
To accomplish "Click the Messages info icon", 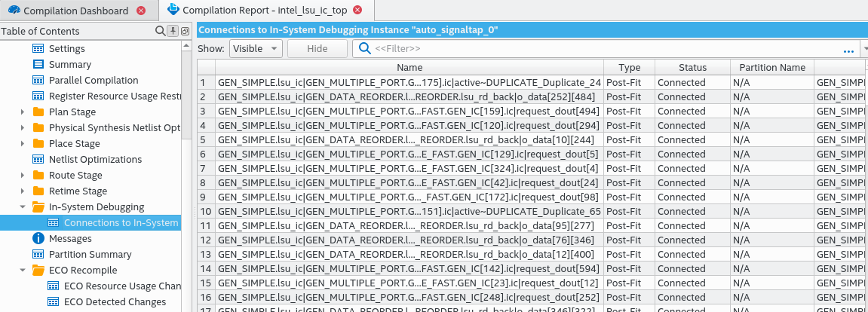I will pos(38,238).
